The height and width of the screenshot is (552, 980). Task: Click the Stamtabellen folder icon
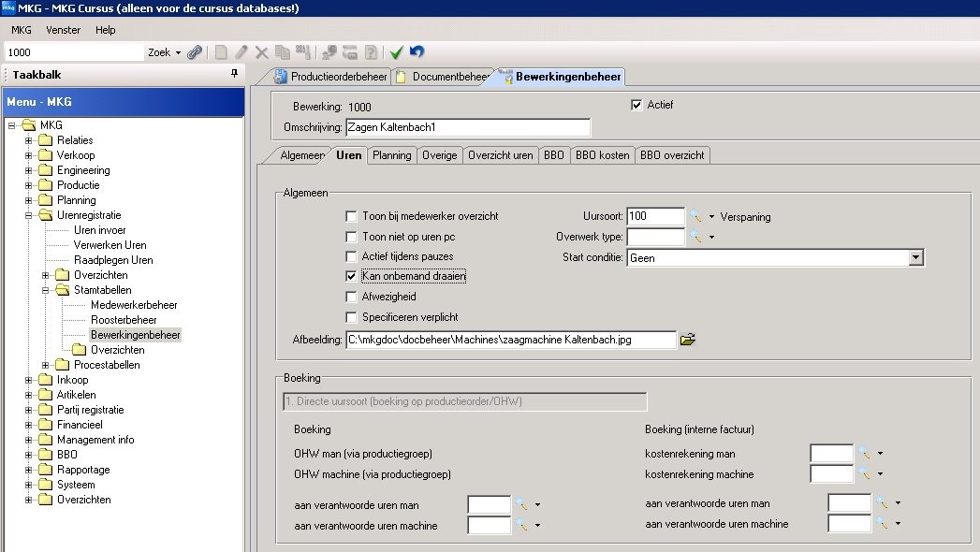63,290
